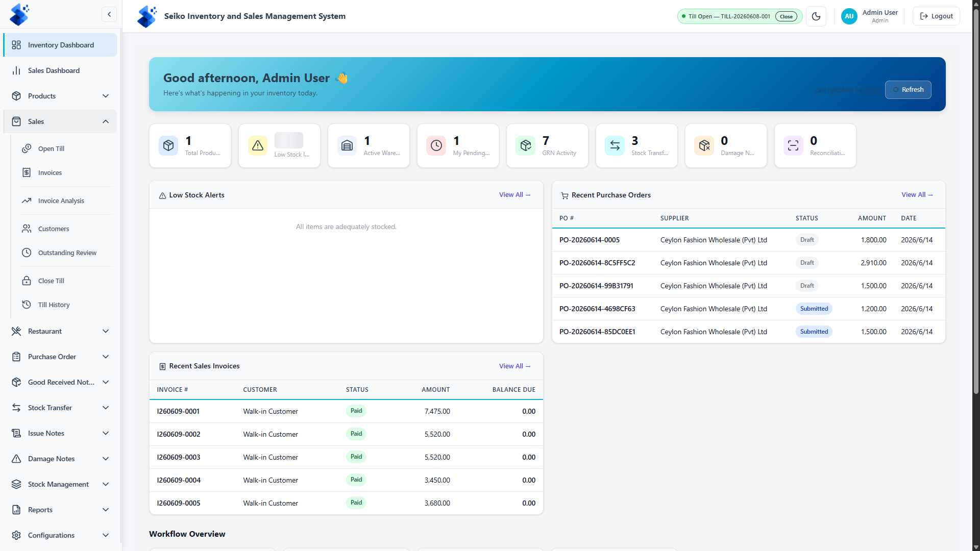Click the Restaurant utensils icon
Viewport: 980px width, 551px height.
(16, 331)
